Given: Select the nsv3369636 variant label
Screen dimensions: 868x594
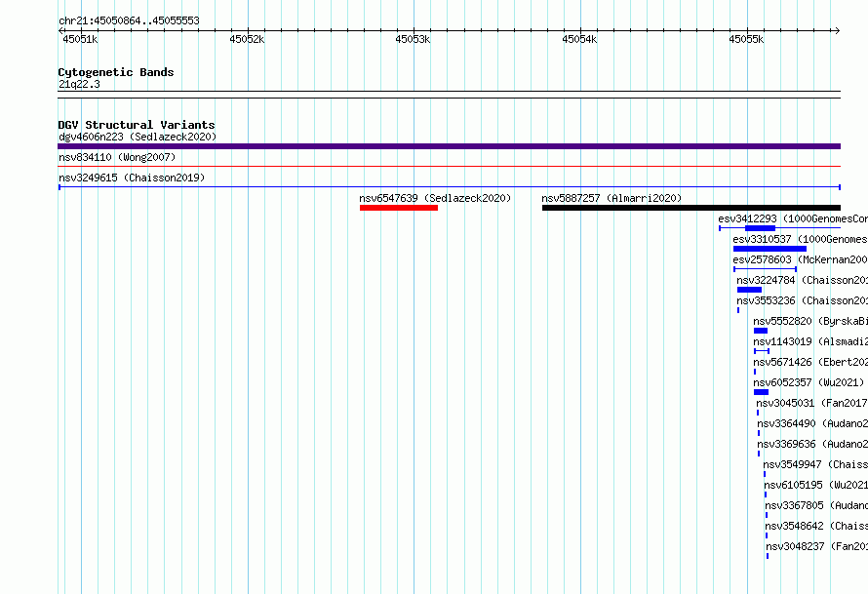Looking at the screenshot, I should tap(812, 444).
